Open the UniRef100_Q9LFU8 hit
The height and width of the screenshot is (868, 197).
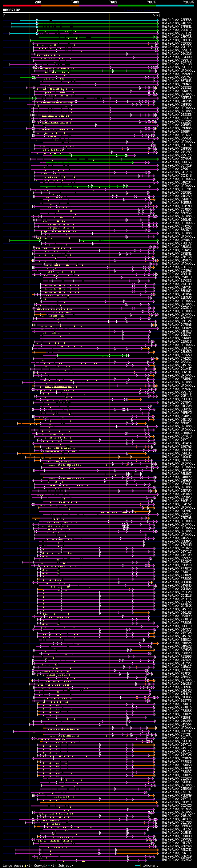tap(176, 399)
